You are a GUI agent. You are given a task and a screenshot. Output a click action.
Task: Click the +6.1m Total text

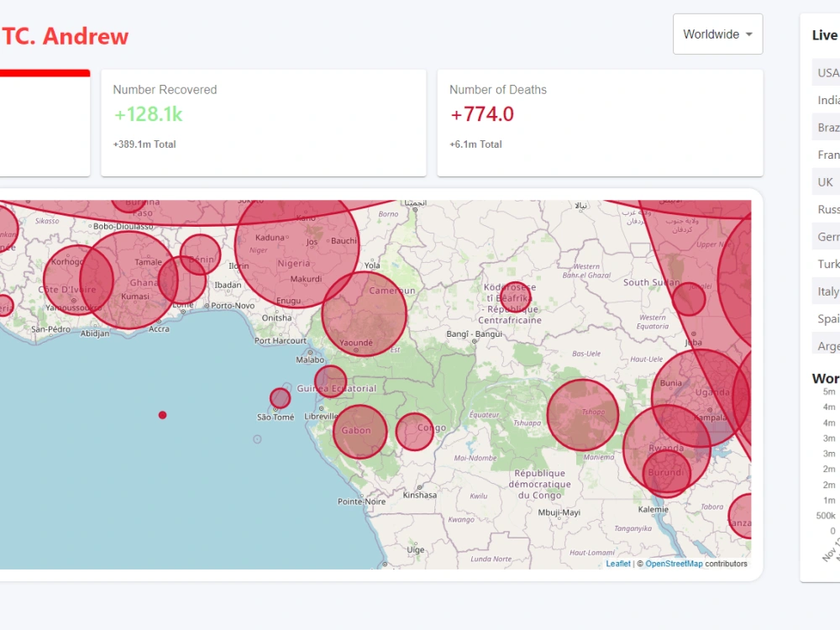pos(475,144)
